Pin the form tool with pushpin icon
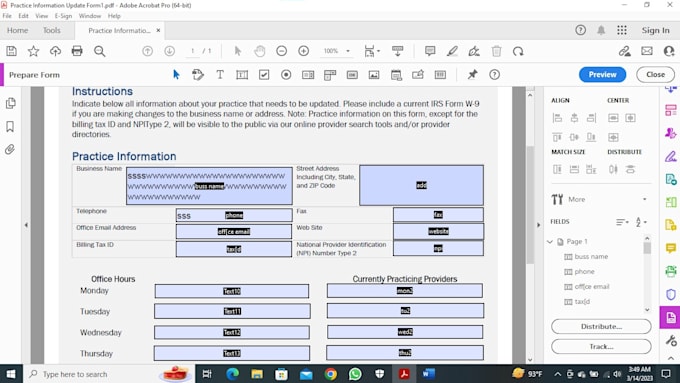The height and width of the screenshot is (383, 680). [472, 75]
